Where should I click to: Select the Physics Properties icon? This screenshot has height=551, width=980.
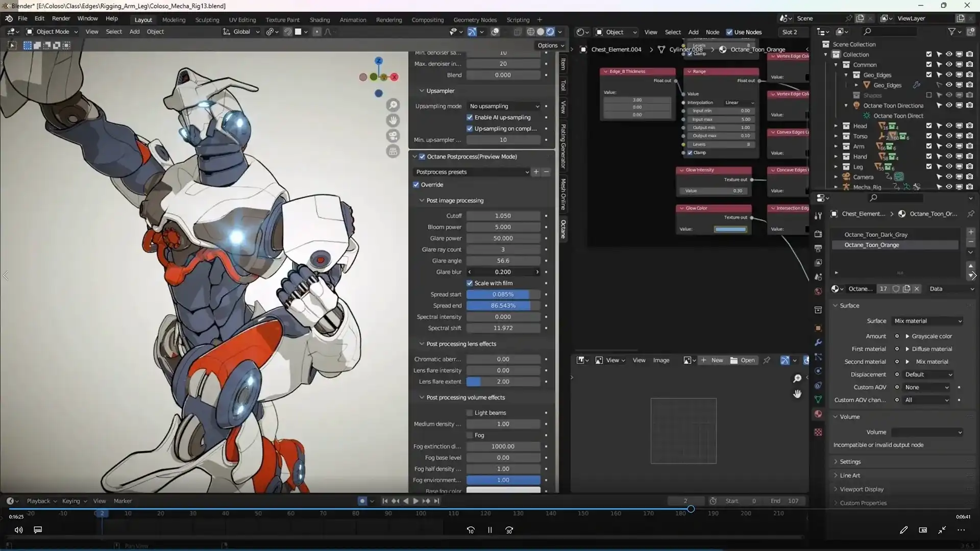(818, 371)
